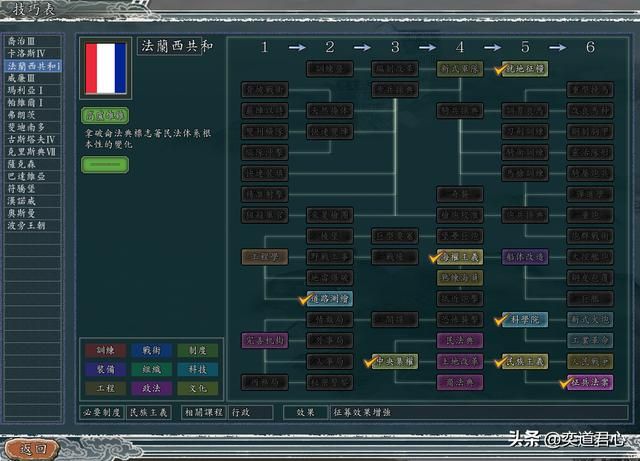Select the 民法典 skill node

[x=460, y=341]
